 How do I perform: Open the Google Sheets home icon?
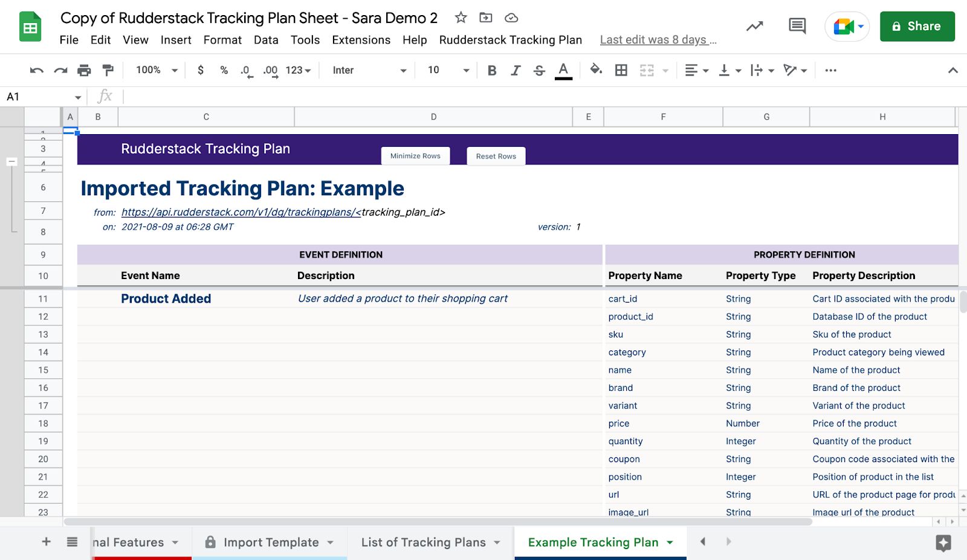(x=30, y=27)
